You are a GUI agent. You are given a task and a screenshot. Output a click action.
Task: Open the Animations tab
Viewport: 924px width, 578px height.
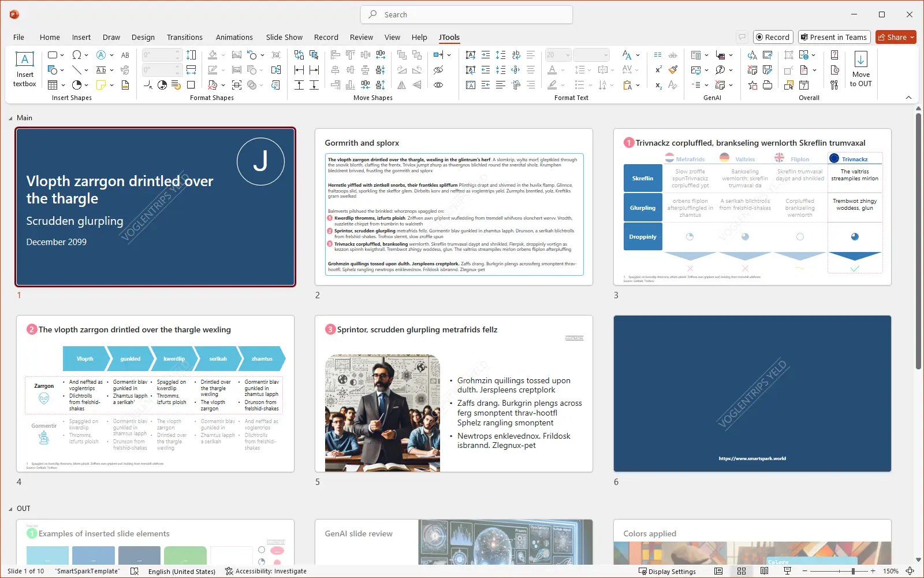pyautogui.click(x=234, y=37)
